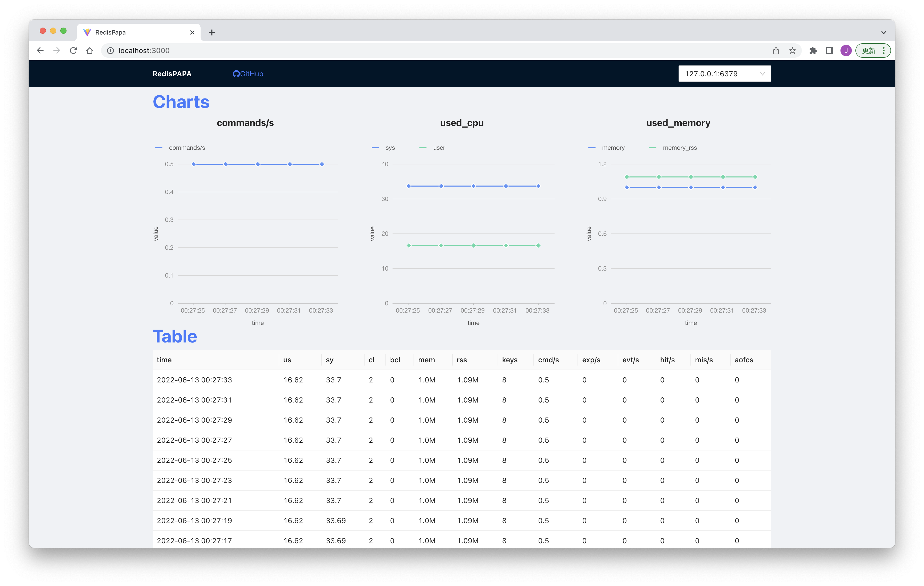
Task: Open the 127.0.0.1:6379 server dropdown
Action: click(x=724, y=74)
